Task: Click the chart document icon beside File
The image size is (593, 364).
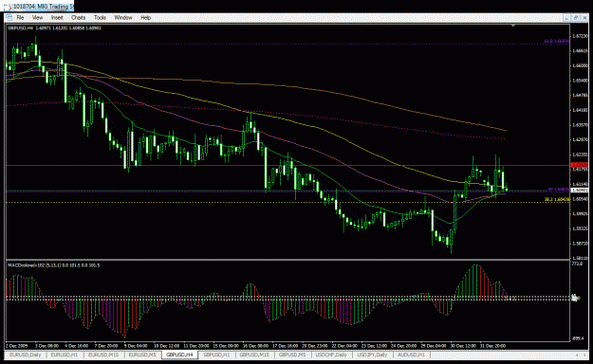Action: point(9,18)
